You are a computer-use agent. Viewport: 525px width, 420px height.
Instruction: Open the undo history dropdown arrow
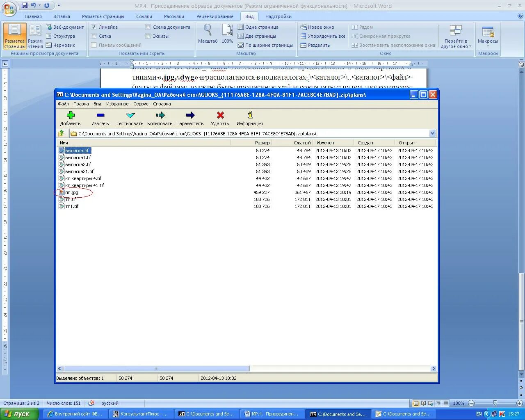39,5
